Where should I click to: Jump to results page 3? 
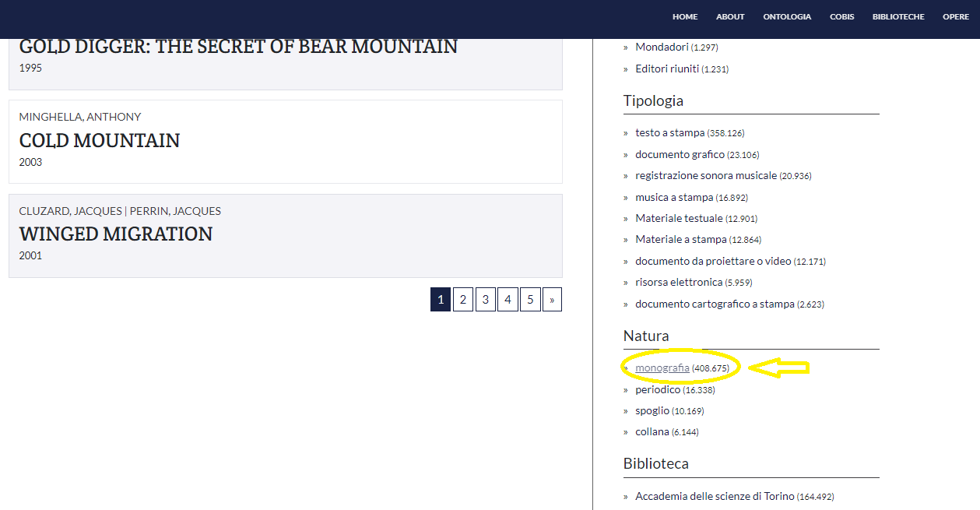485,300
